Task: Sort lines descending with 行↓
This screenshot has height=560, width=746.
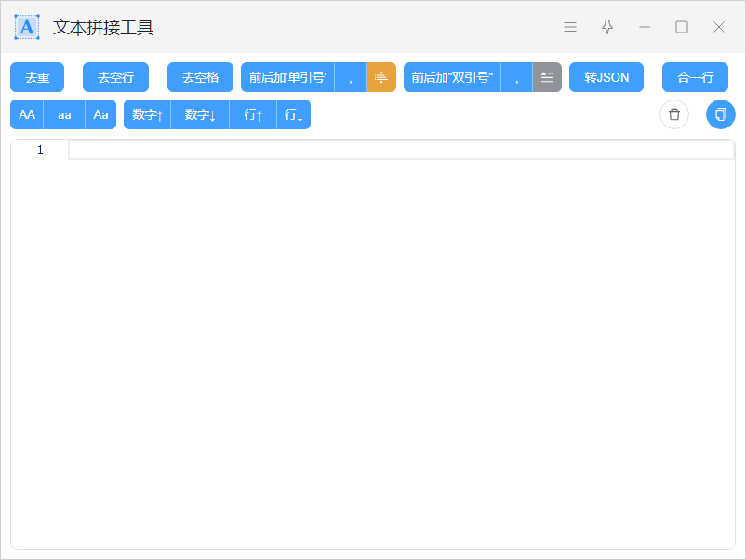Action: (x=294, y=114)
